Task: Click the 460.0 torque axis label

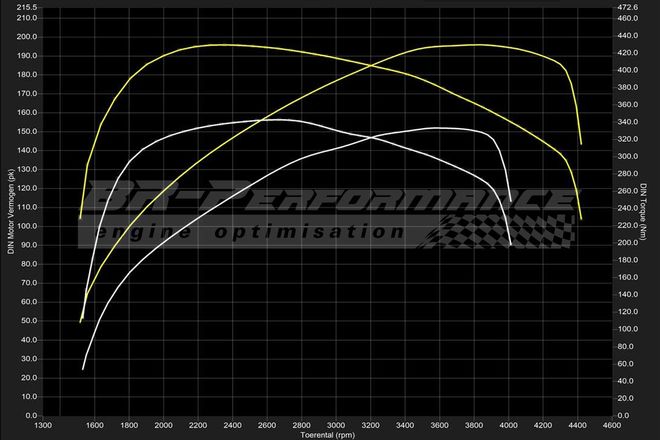Action: tap(628, 19)
